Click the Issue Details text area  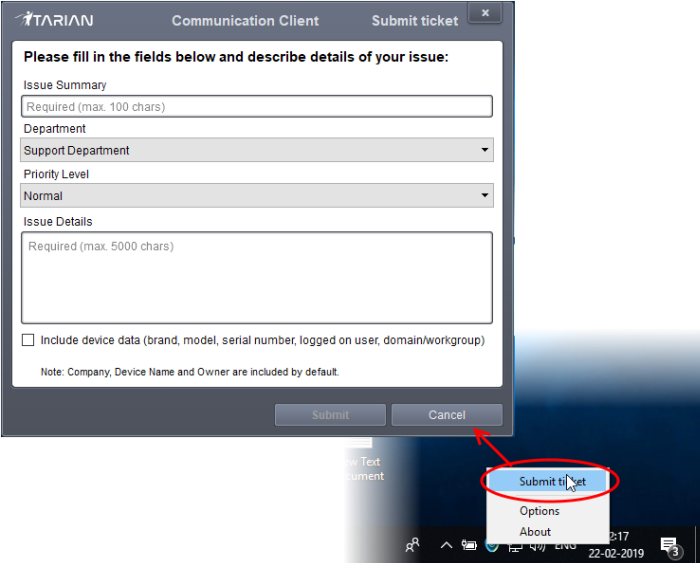(x=257, y=277)
